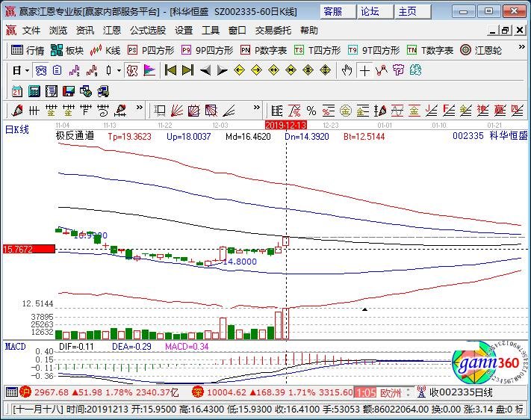531x420 pixels.
Task: Click the 主页 homepage button
Action: (412, 12)
